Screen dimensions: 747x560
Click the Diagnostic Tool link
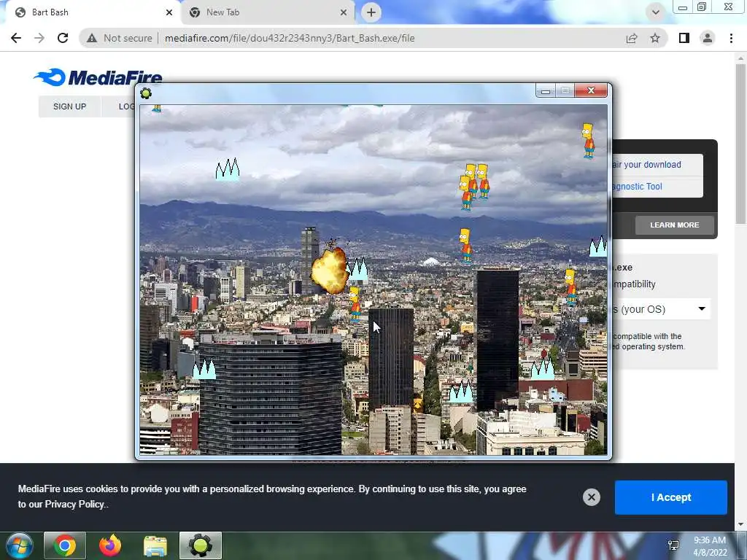tap(637, 187)
